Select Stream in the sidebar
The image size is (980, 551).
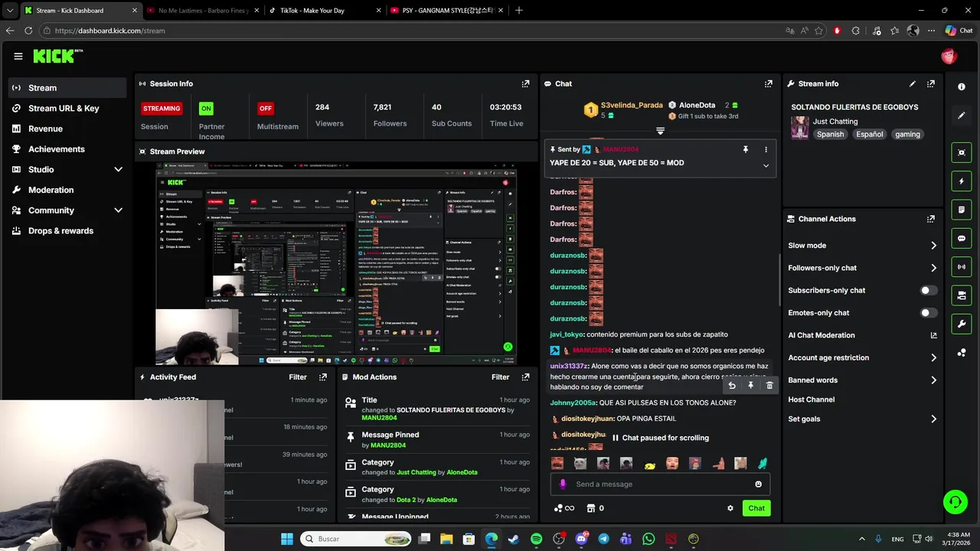tap(67, 87)
